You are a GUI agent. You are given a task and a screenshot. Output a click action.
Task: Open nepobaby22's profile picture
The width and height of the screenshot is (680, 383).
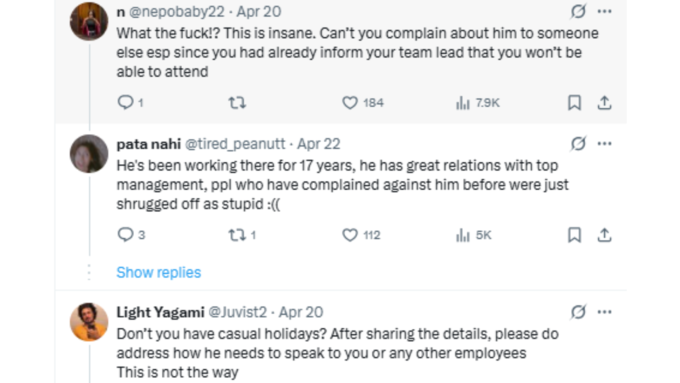click(89, 21)
